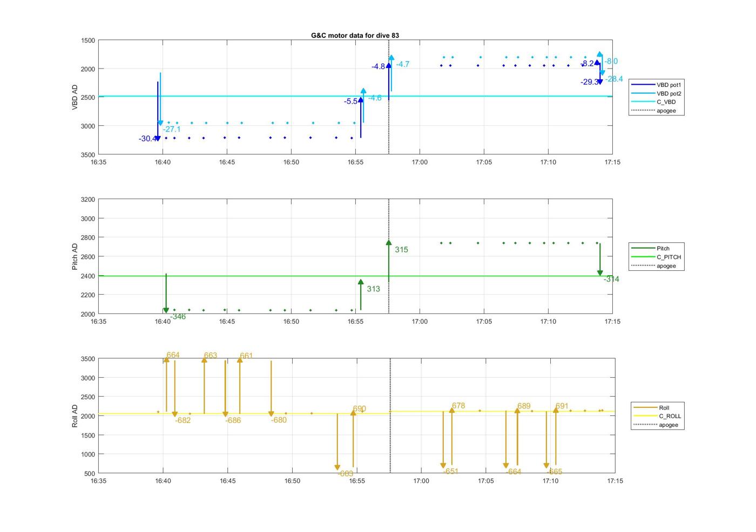Click the '-29.3' VBD data label
756x532 pixels.
coord(590,82)
